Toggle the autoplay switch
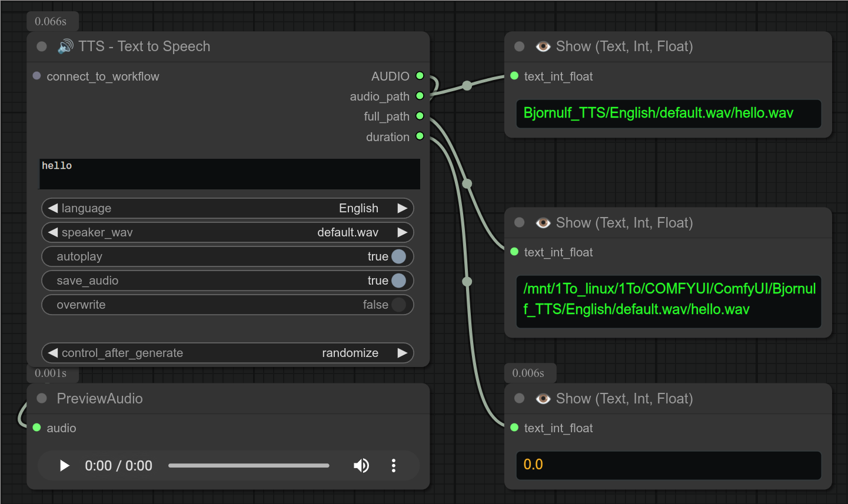Image resolution: width=848 pixels, height=504 pixels. pyautogui.click(x=398, y=256)
